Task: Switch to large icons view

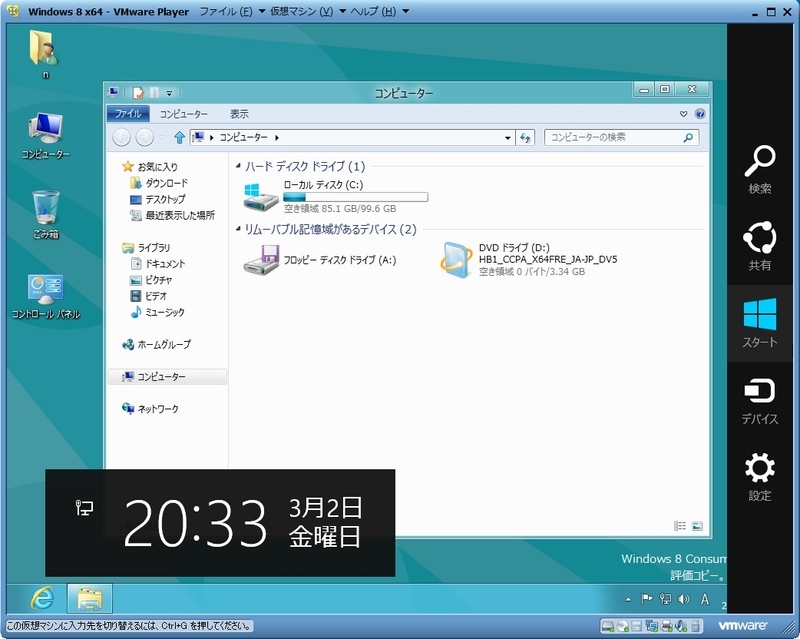Action: 697,526
